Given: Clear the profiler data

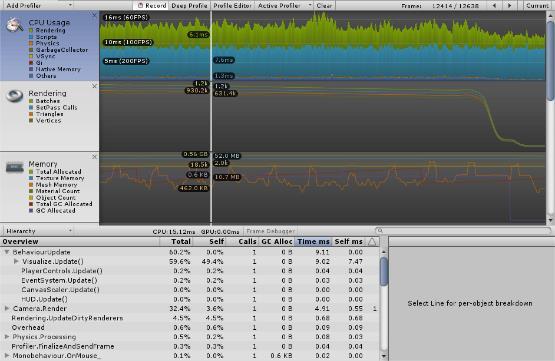Looking at the screenshot, I should point(324,5).
